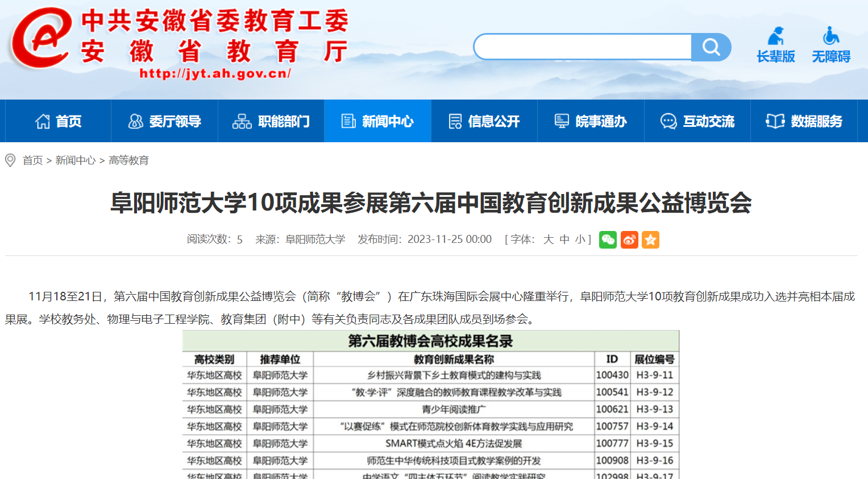
Task: Open 信息公开 navigation item
Action: 484,121
